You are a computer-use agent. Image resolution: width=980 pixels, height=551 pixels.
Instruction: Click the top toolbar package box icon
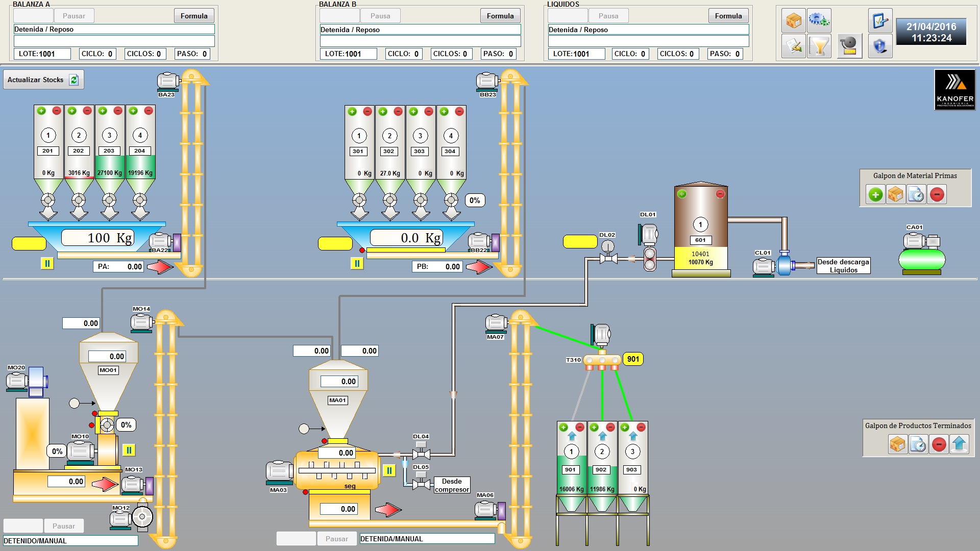tap(794, 20)
